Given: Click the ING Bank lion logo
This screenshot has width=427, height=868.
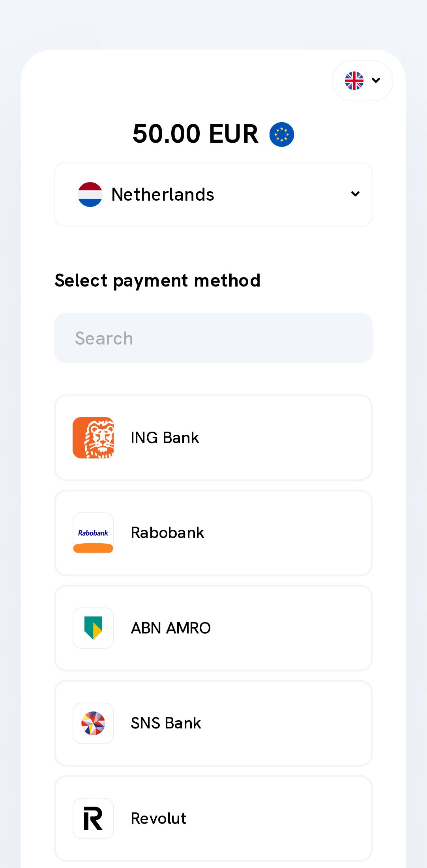Looking at the screenshot, I should pos(93,438).
